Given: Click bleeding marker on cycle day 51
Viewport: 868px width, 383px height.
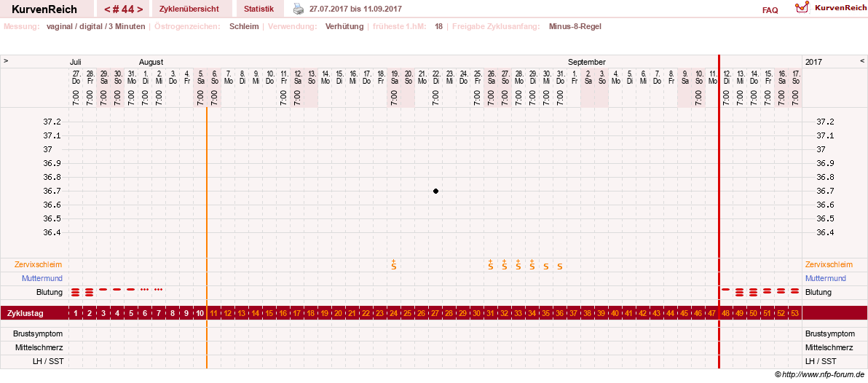Looking at the screenshot, I should (x=768, y=291).
